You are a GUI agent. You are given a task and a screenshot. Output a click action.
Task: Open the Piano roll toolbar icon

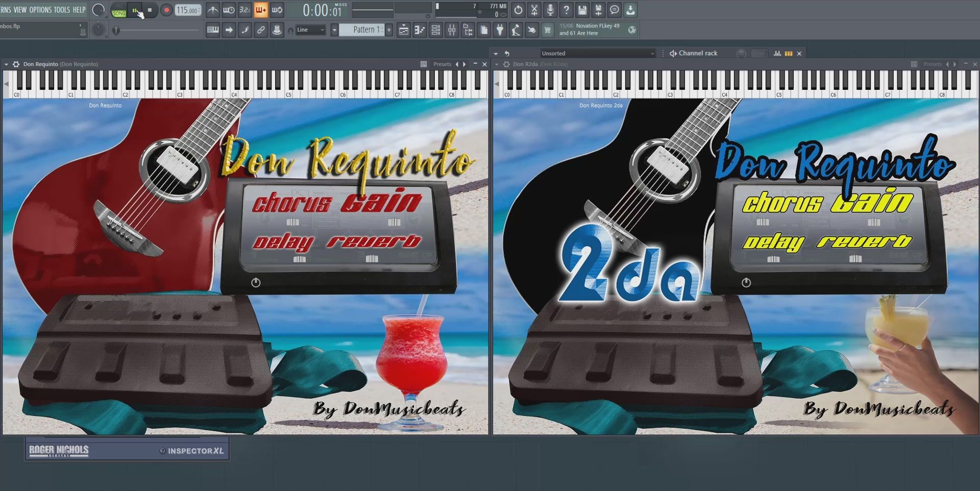click(420, 30)
